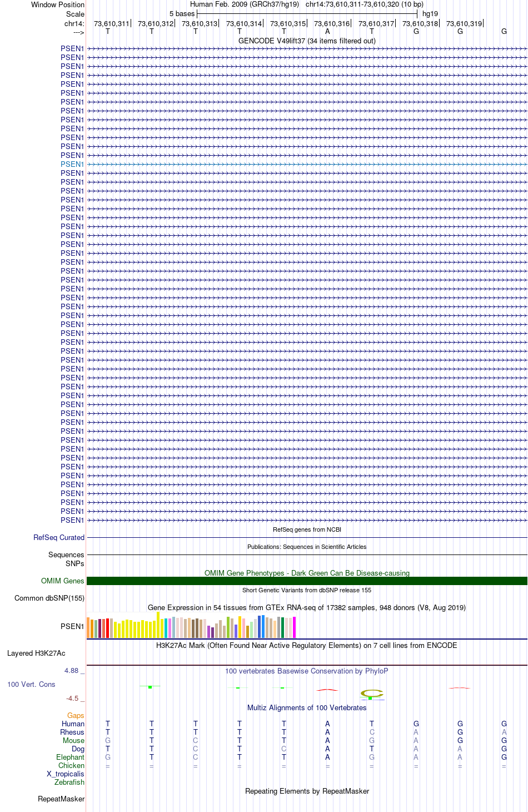Viewport: 528px width, 812px height.
Task: Select the Rhesus alignment row label
Action: (x=72, y=732)
